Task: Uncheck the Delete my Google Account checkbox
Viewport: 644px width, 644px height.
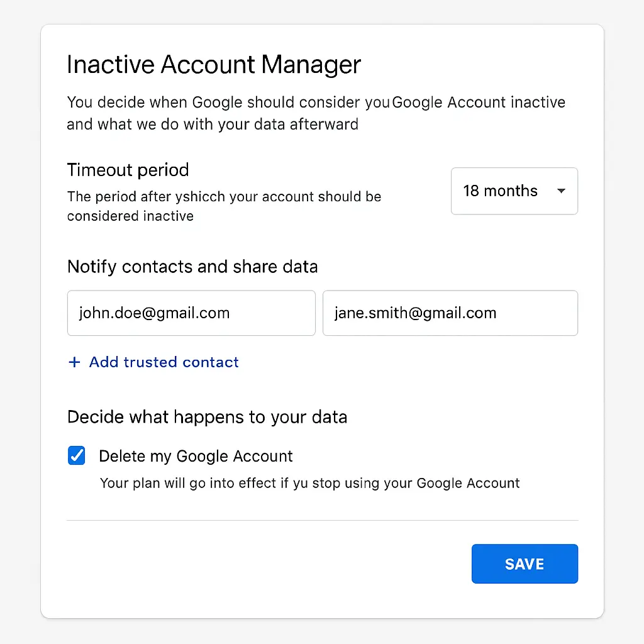Action: click(x=76, y=455)
